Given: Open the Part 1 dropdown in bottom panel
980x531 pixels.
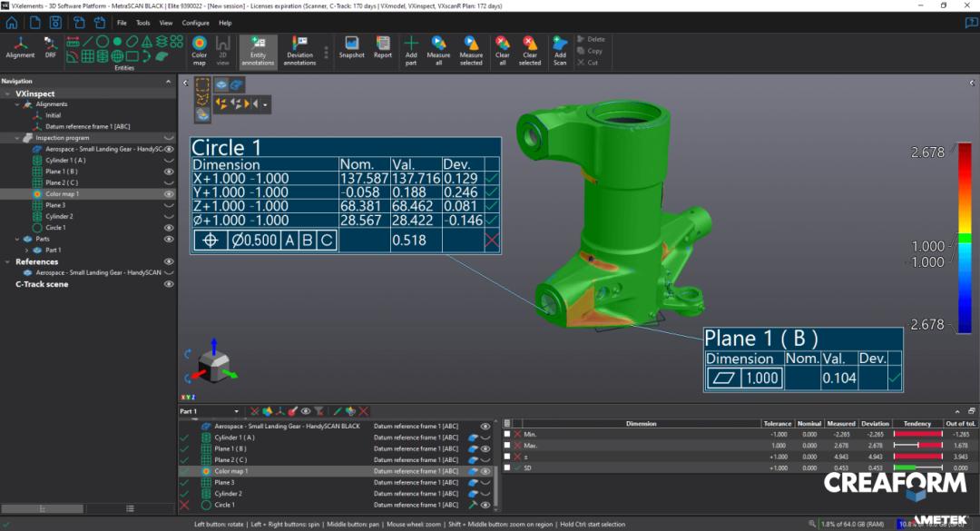Looking at the screenshot, I should point(236,411).
